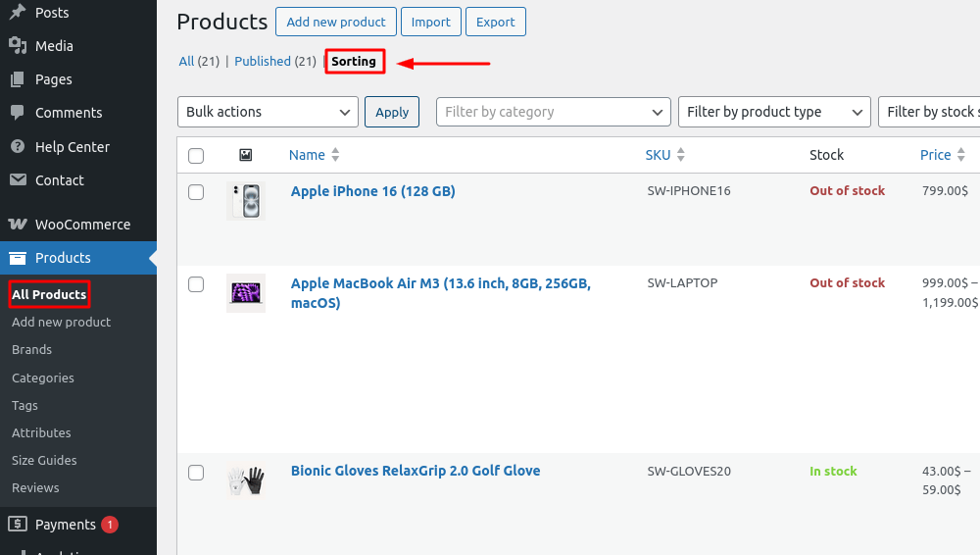Open the Size Guides submenu item
The width and height of the screenshot is (980, 555).
(44, 460)
